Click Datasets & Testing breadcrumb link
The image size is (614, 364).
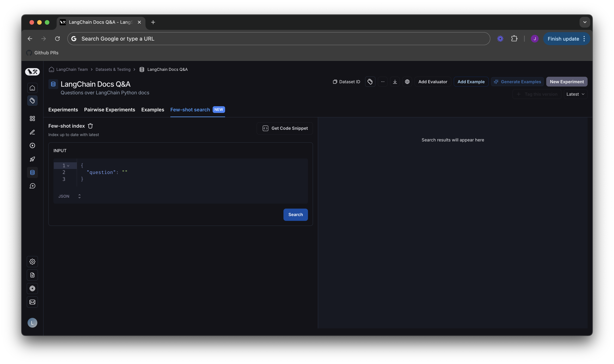pyautogui.click(x=113, y=69)
